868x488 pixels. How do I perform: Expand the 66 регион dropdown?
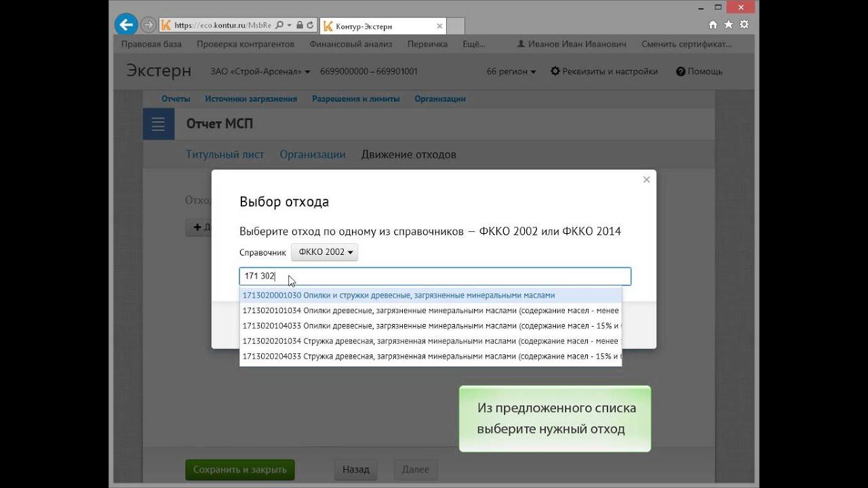[511, 71]
